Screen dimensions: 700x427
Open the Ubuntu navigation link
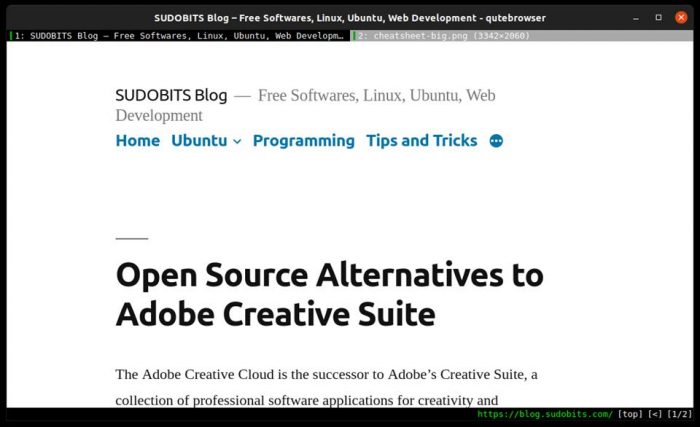[x=198, y=141]
